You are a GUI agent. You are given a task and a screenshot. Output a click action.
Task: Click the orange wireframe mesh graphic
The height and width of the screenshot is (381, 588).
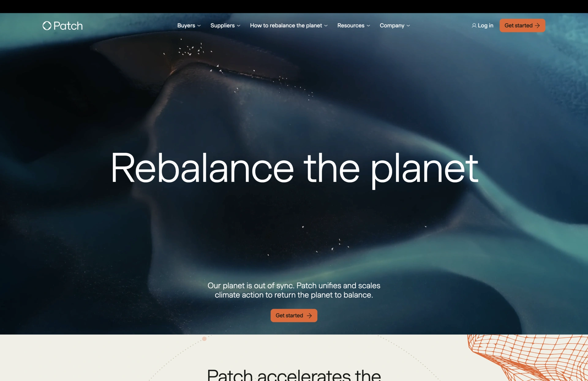pos(527,358)
